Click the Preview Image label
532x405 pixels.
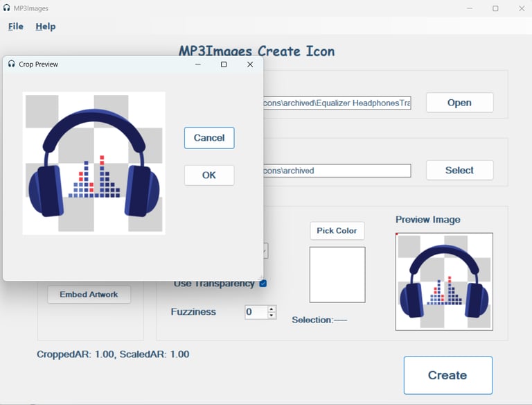click(x=428, y=219)
